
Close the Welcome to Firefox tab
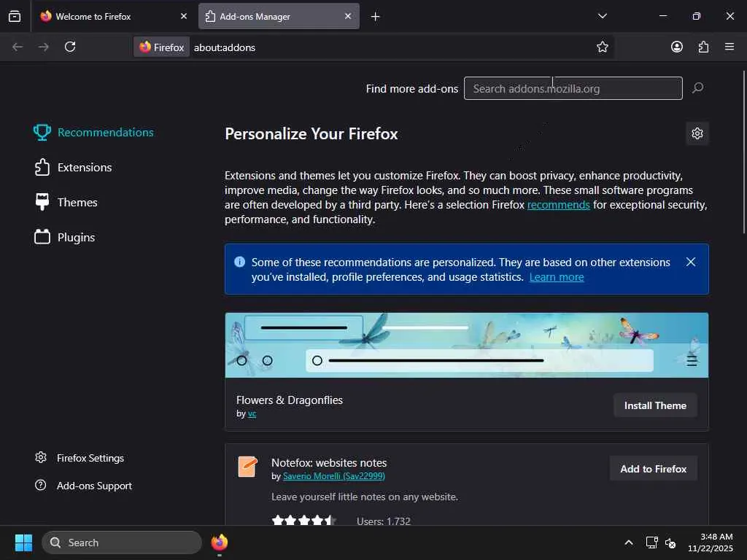(183, 16)
